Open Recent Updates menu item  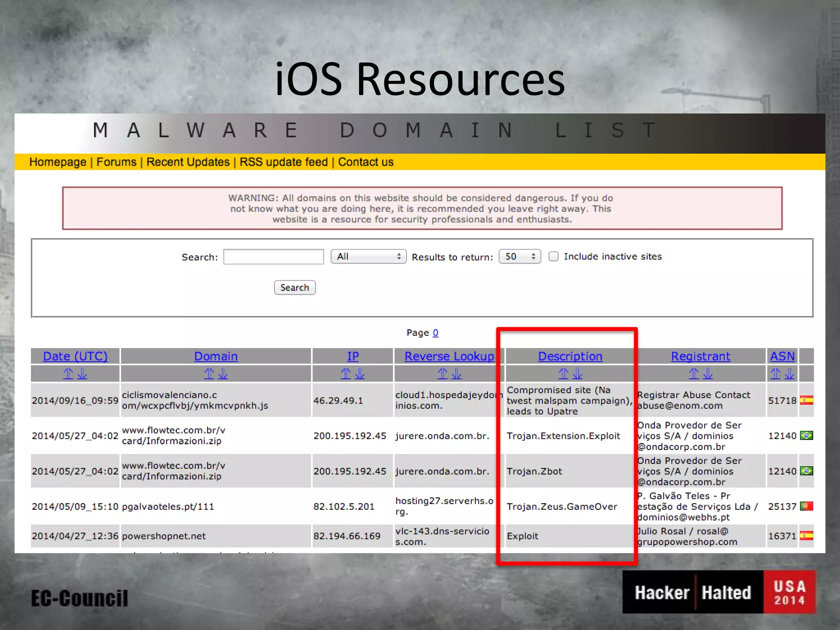(x=188, y=162)
